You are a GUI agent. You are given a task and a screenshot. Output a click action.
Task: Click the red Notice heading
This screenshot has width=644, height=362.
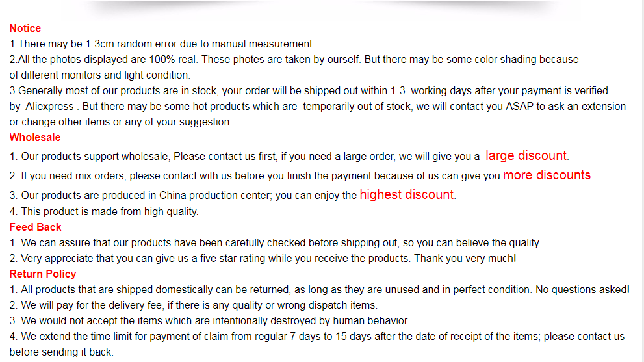click(25, 29)
